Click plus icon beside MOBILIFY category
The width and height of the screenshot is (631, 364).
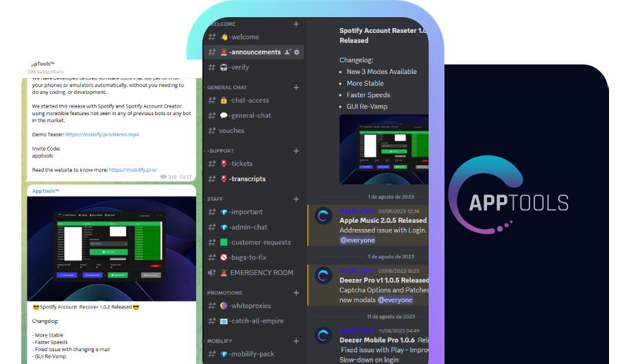(296, 341)
